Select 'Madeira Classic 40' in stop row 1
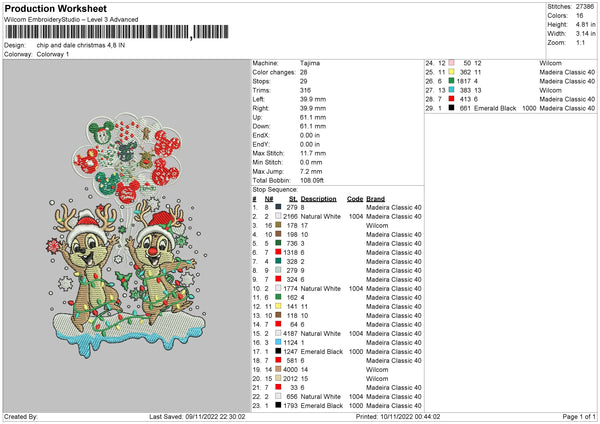The image size is (600, 424). point(394,207)
